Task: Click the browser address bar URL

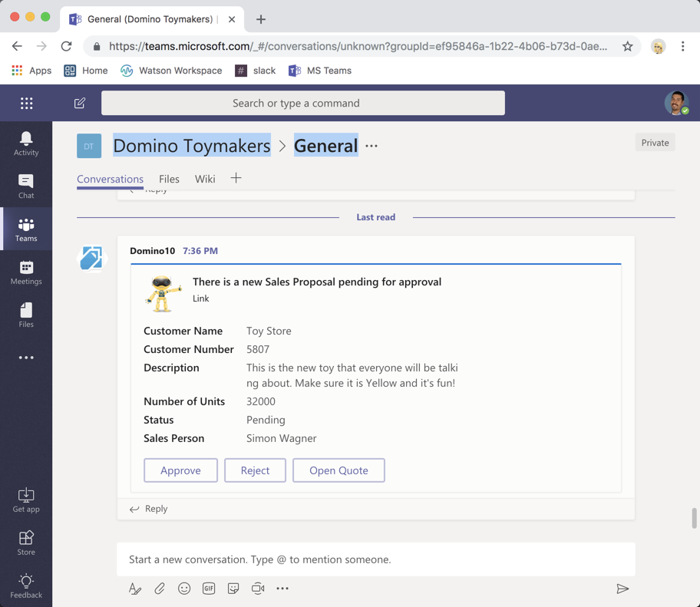Action: pos(358,46)
